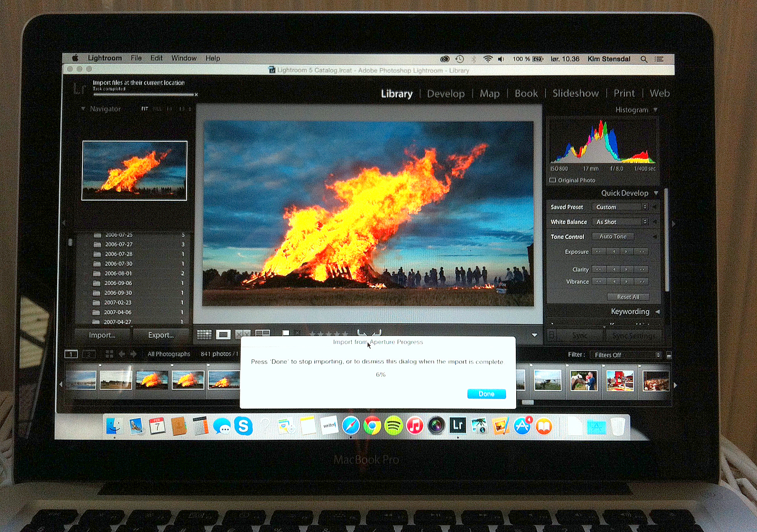Click the filmstrip grid shortcut icon
Screen dimensions: 757x532
(x=109, y=354)
